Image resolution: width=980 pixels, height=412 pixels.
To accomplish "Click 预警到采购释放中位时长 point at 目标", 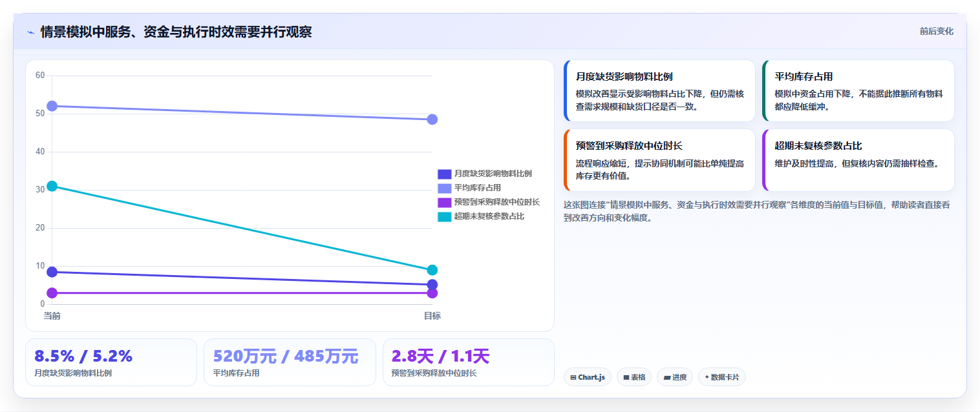I will 432,293.
